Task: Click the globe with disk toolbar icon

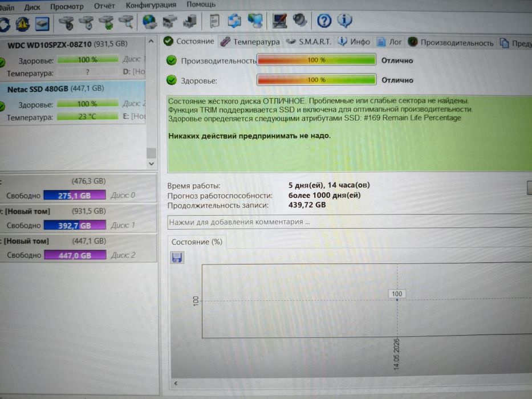Action: click(x=149, y=22)
